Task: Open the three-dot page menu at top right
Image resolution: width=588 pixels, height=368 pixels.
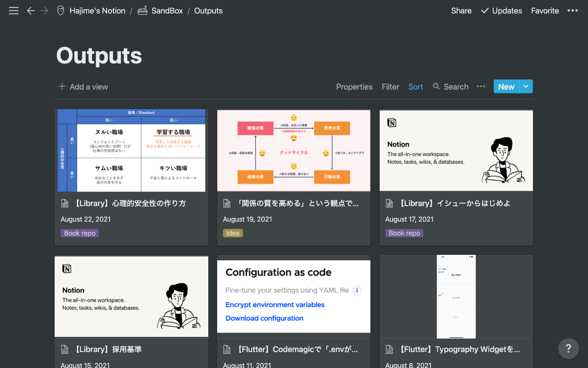Action: pyautogui.click(x=572, y=11)
